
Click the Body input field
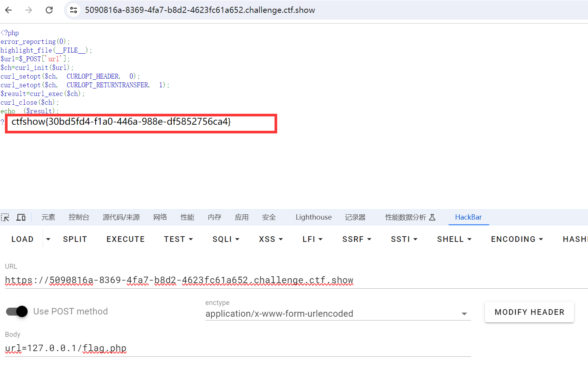click(237, 348)
